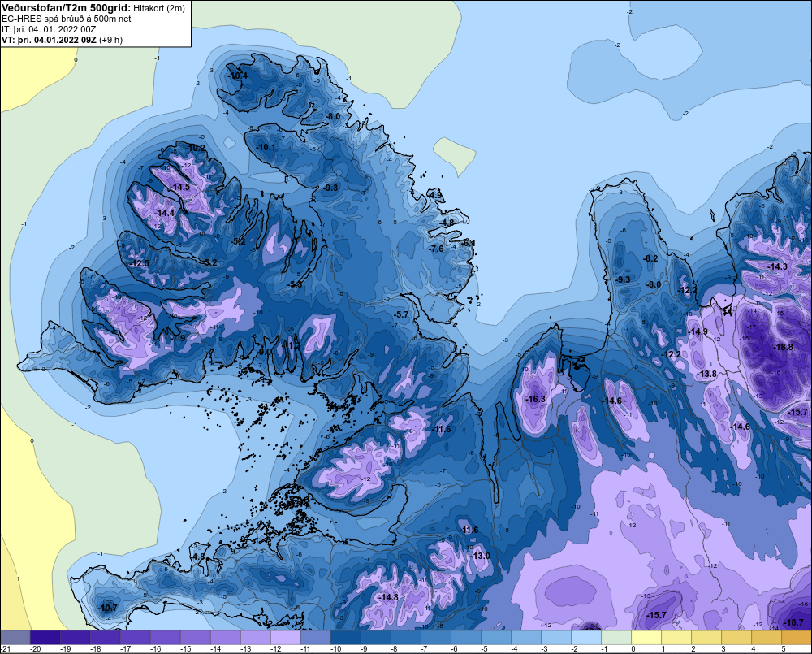Click the -14.3 temperature label
The image size is (812, 654).
(777, 266)
